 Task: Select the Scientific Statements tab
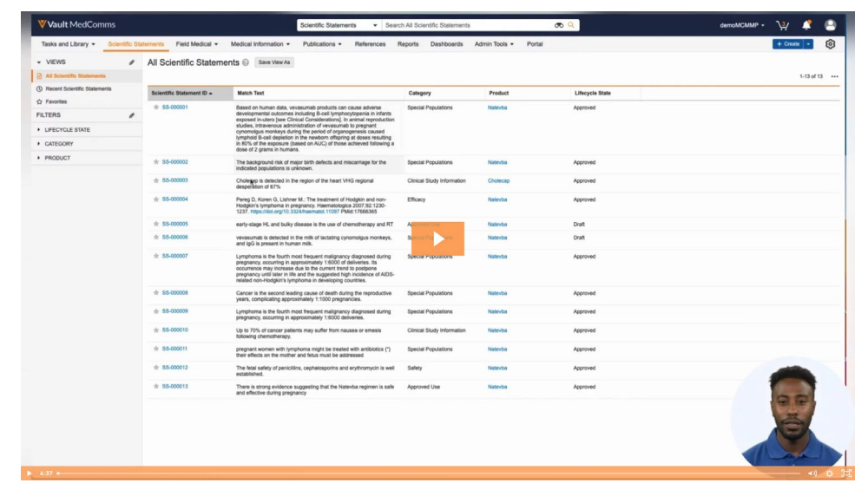(x=135, y=44)
